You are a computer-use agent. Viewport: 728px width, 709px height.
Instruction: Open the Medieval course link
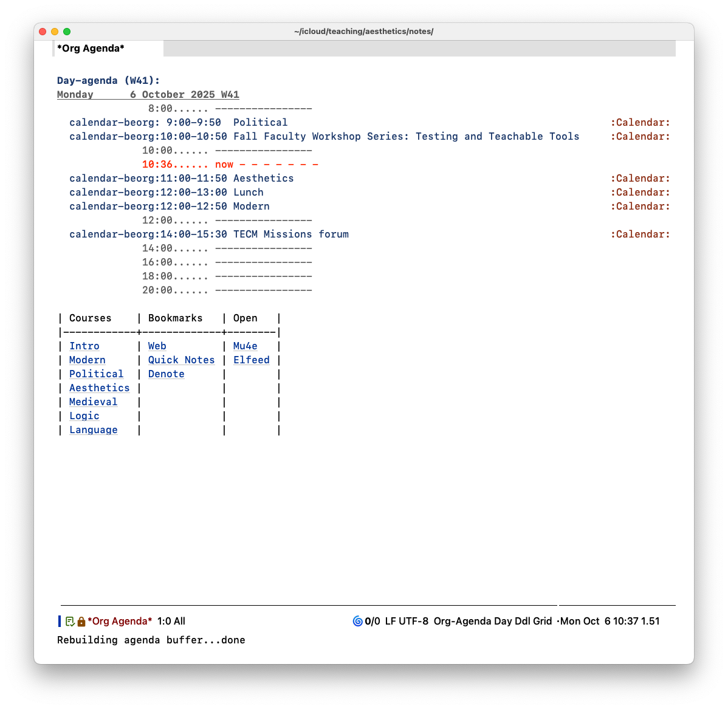(x=93, y=402)
